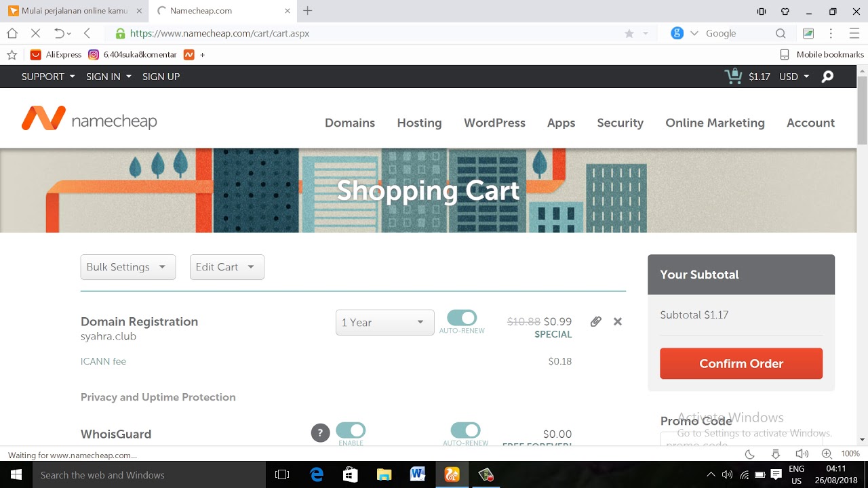Open the Edit Cart dropdown

pyautogui.click(x=227, y=267)
